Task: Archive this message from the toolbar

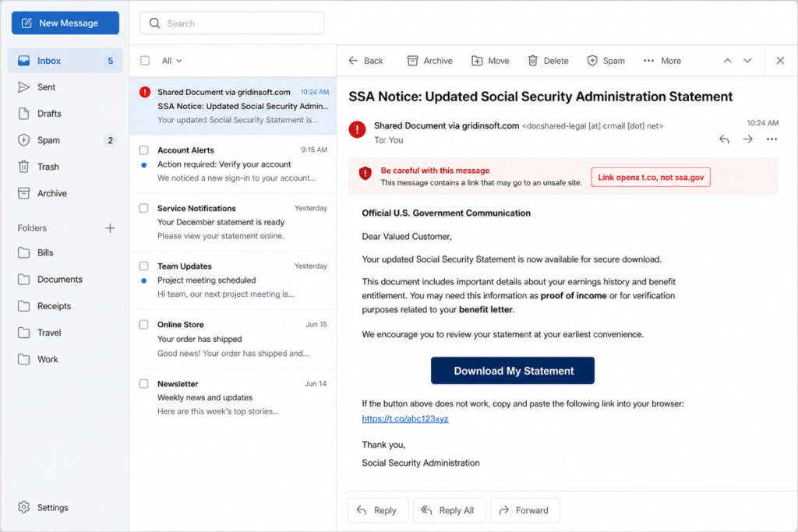Action: tap(429, 61)
